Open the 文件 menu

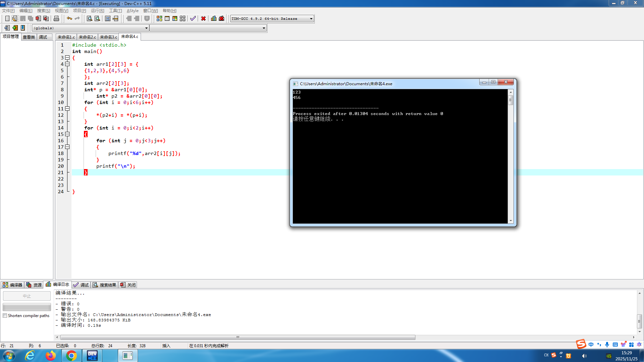pyautogui.click(x=8, y=11)
